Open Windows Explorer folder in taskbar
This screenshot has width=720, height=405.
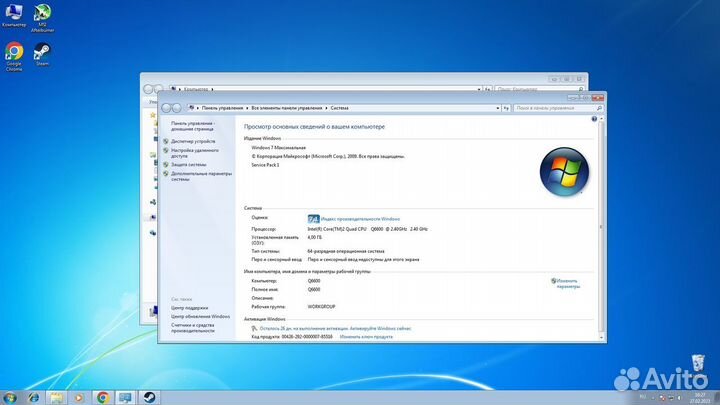click(56, 398)
